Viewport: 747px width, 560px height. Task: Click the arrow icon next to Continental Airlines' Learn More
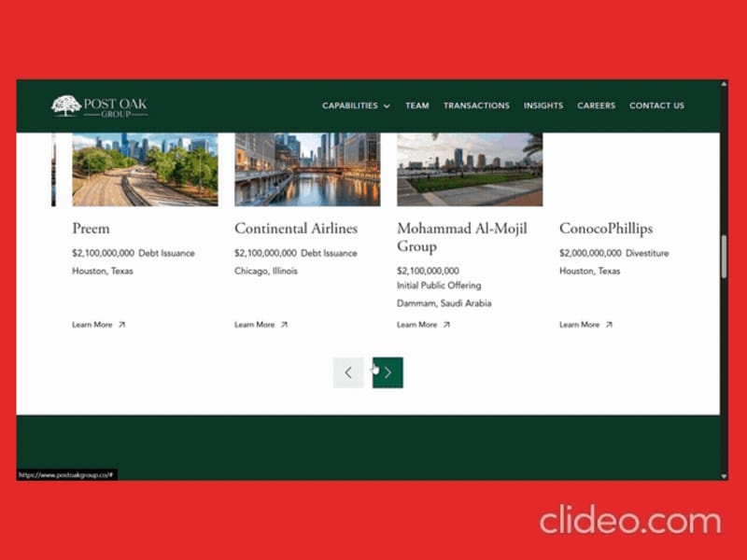284,325
